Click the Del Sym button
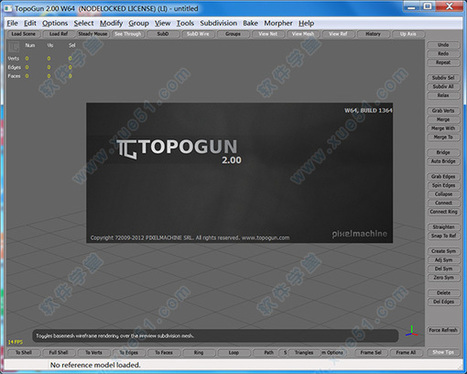The width and height of the screenshot is (467, 374). pyautogui.click(x=443, y=269)
